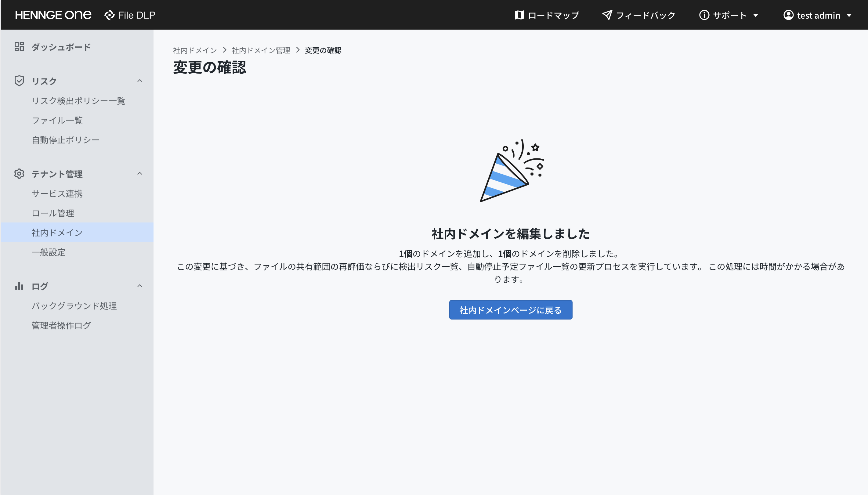
Task: Open リスク検出ポリシー一覧
Action: click(x=78, y=101)
